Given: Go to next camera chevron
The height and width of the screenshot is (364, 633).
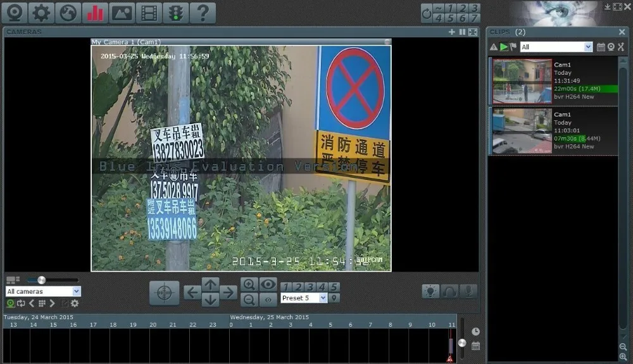Looking at the screenshot, I should click(x=52, y=303).
